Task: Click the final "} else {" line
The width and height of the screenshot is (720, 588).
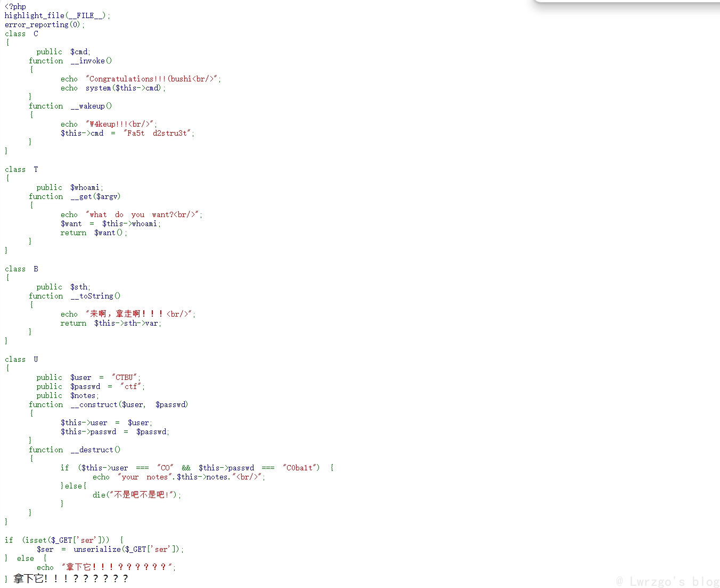Action: [x=26, y=558]
